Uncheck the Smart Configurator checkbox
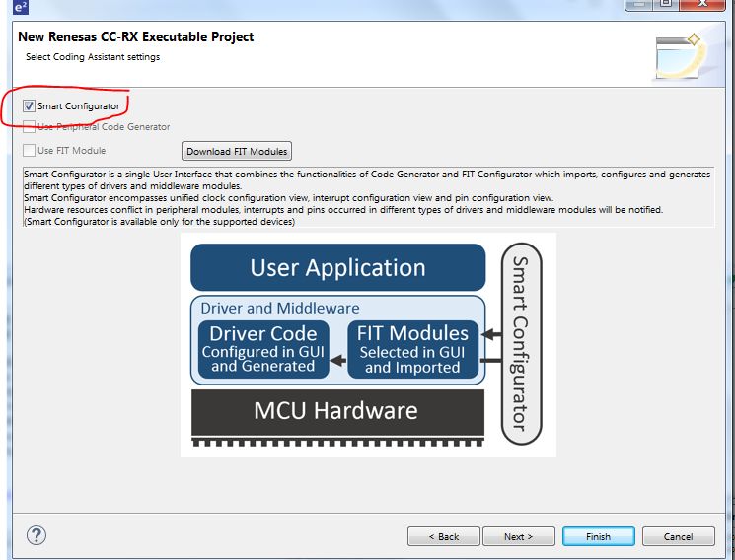Screen dimensions: 735x560 tap(29, 105)
